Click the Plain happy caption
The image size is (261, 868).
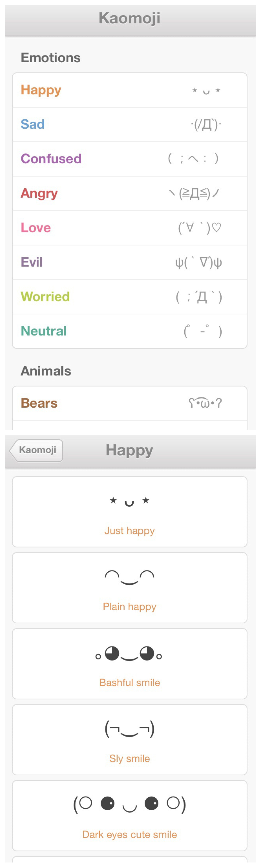coord(130,606)
